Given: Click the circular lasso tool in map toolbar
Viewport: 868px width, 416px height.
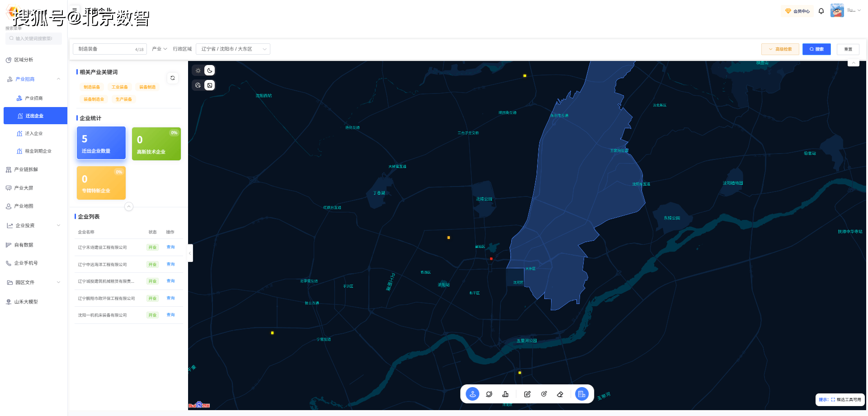Looking at the screenshot, I should pos(489,394).
